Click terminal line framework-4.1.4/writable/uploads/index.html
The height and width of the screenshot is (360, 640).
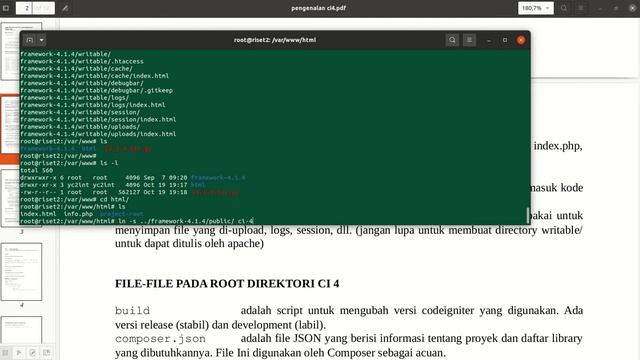(x=98, y=134)
